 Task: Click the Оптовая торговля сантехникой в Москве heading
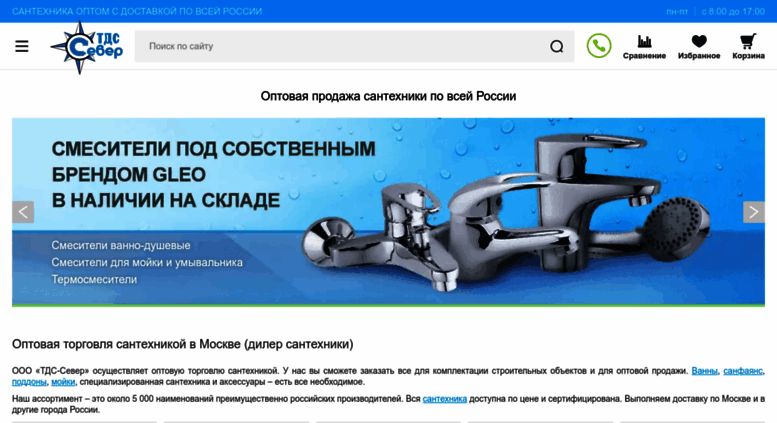tap(182, 344)
